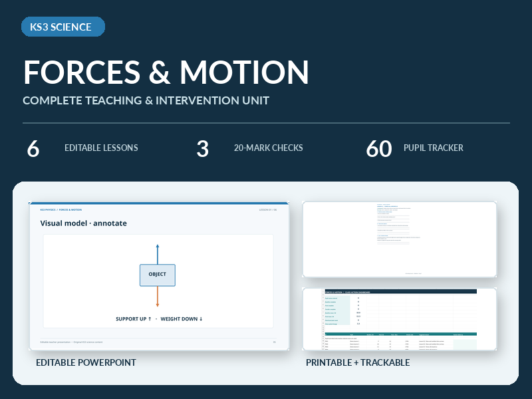Click the 'EDITABLE POWERPOINT' caption
Image resolution: width=532 pixels, height=399 pixels.
coord(86,362)
